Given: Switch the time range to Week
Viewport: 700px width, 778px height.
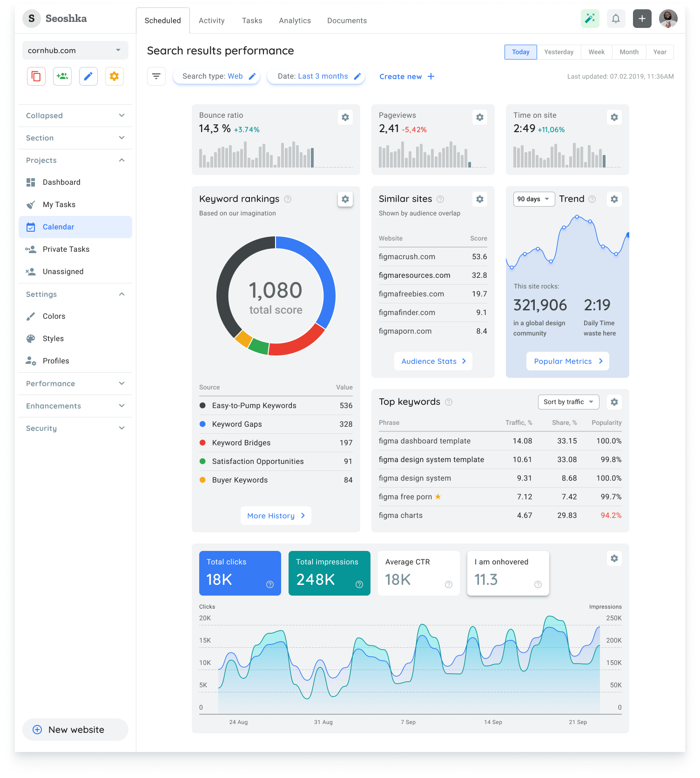Looking at the screenshot, I should click(x=597, y=52).
